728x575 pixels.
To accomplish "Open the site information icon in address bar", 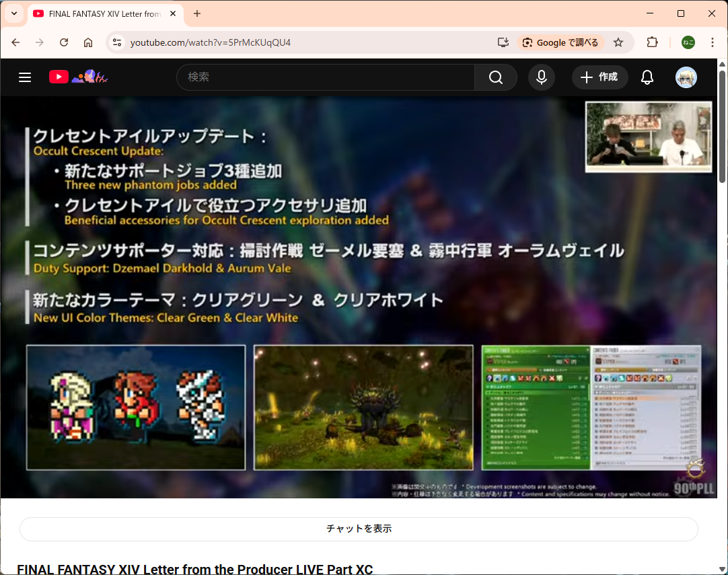I will 117,42.
